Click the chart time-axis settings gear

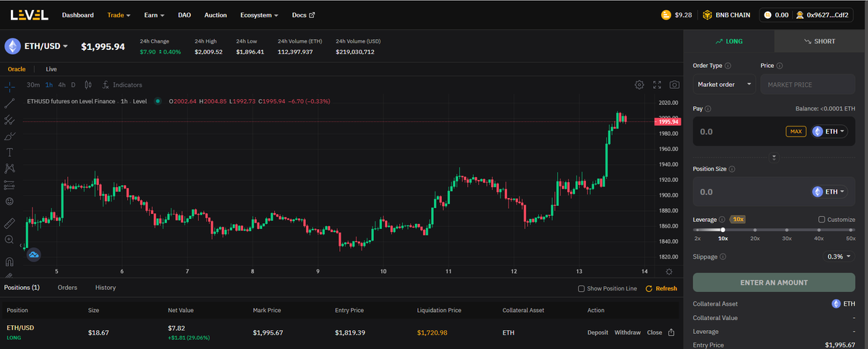(669, 271)
